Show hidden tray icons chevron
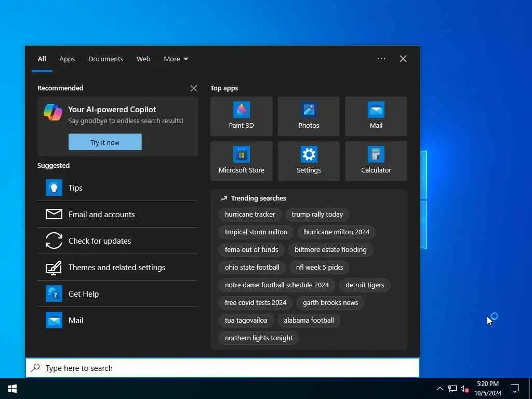532x399 pixels. click(x=440, y=389)
